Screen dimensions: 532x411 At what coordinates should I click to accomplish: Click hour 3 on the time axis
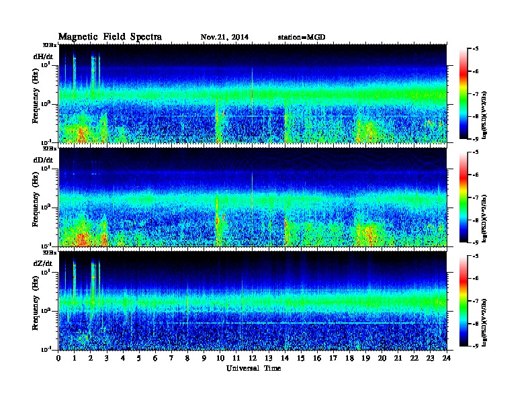tap(107, 359)
